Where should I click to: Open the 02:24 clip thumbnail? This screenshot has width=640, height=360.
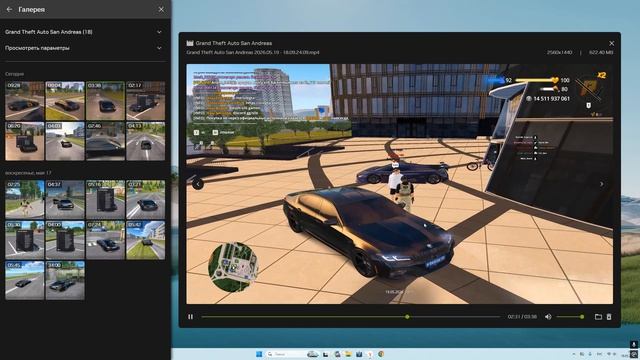pos(105,240)
